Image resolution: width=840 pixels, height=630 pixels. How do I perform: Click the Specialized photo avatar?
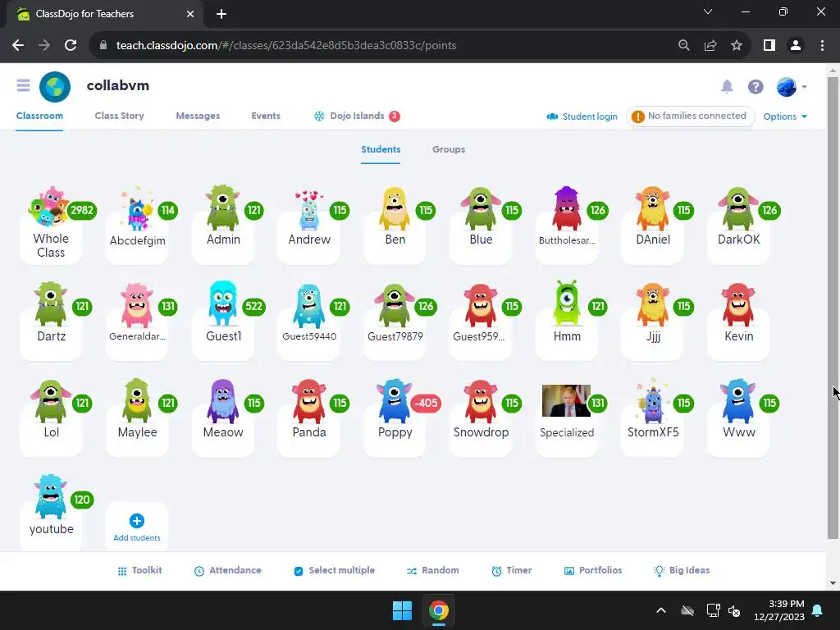pos(566,400)
